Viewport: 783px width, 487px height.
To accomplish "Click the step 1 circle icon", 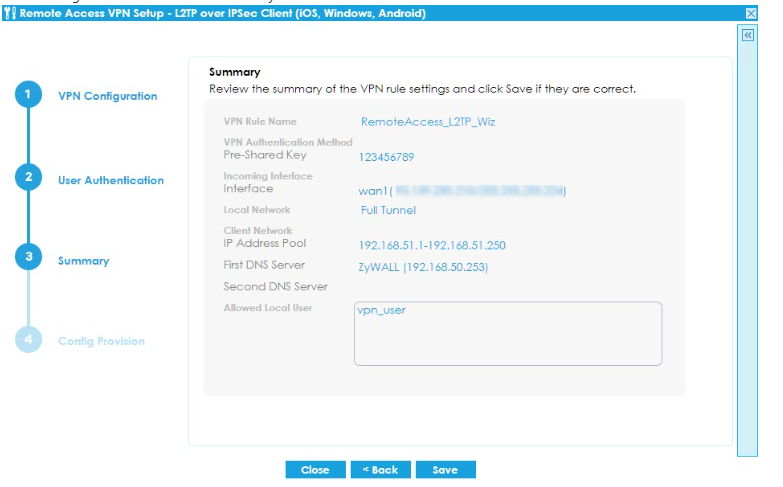I will pos(28,95).
